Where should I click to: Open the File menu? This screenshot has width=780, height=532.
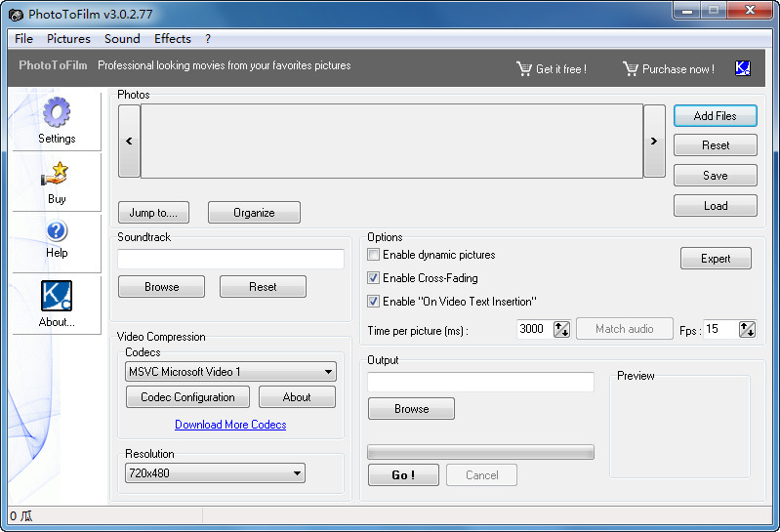click(23, 39)
